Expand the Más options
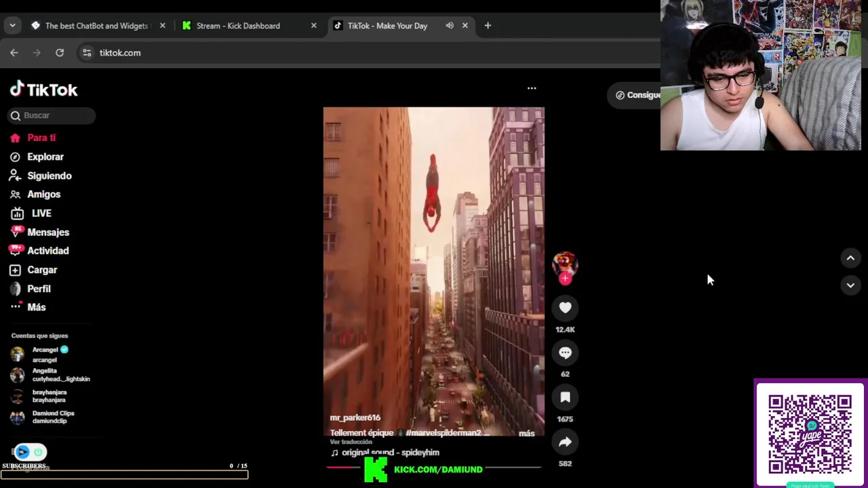Screen dimensions: 868x488 tap(28, 307)
